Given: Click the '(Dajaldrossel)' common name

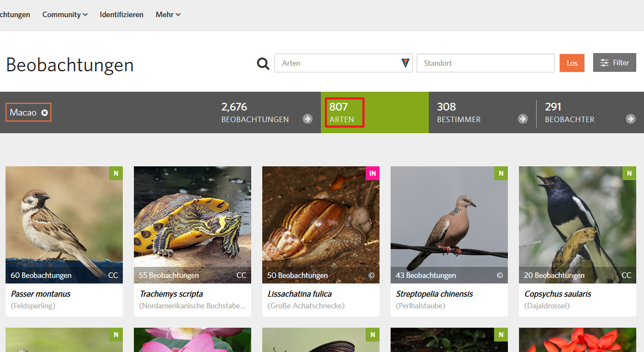Looking at the screenshot, I should (x=547, y=306).
